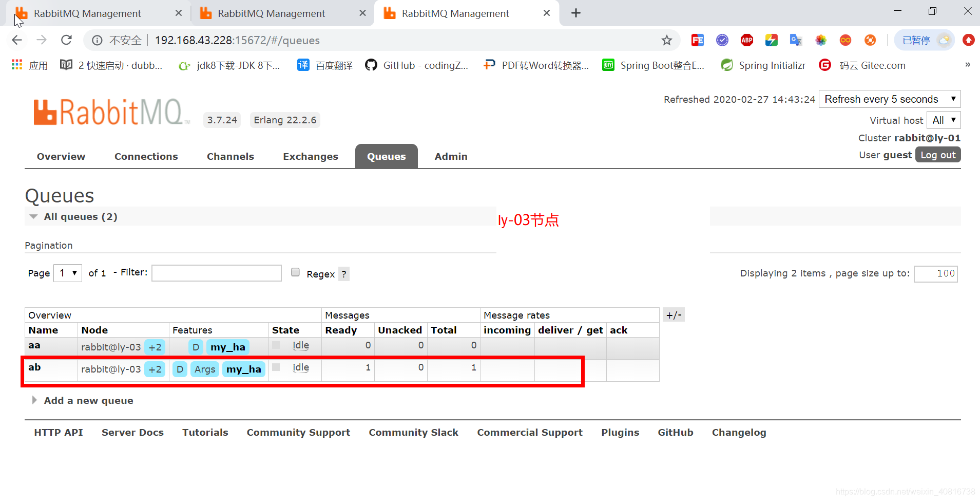Open the Channels tab
Image resolution: width=980 pixels, height=501 pixels.
[x=230, y=156]
